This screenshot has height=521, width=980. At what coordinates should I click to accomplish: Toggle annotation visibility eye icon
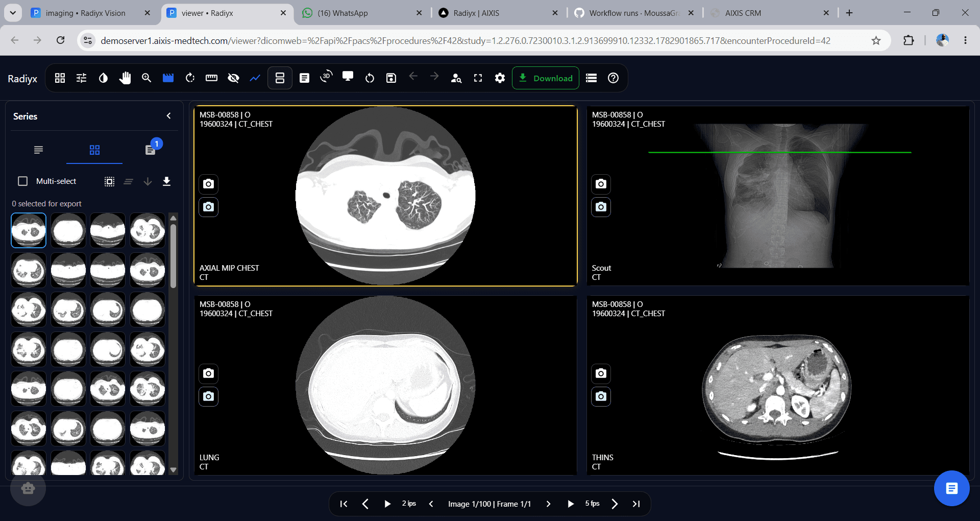(x=233, y=78)
